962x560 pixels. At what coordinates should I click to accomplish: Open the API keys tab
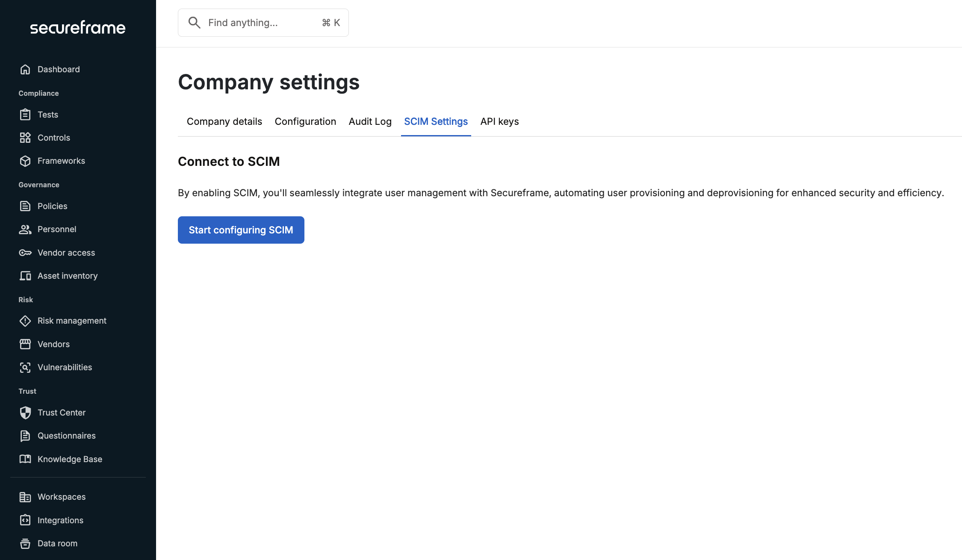(499, 121)
